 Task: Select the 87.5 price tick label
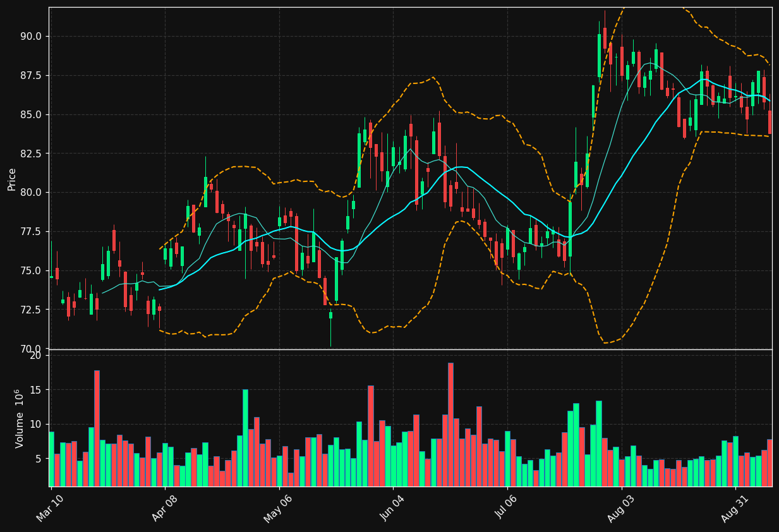(x=32, y=75)
